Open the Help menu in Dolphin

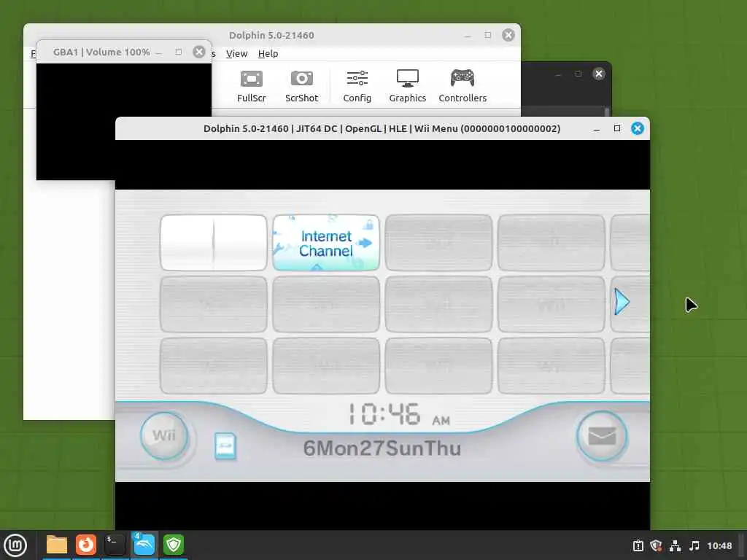pyautogui.click(x=268, y=54)
